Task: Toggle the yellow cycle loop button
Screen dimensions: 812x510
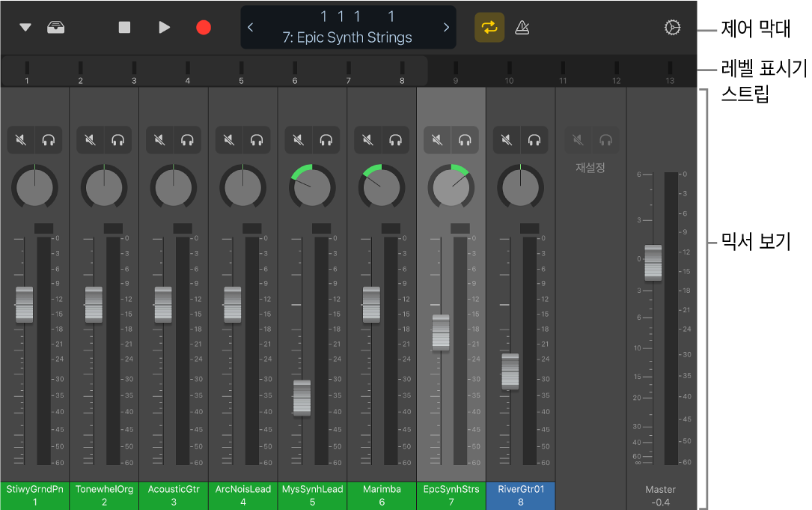Action: [x=489, y=28]
